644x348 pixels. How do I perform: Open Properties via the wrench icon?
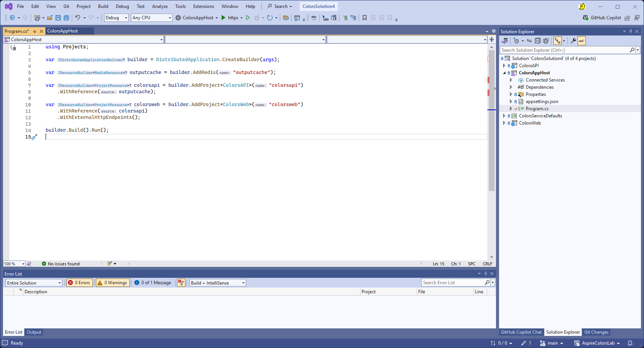pyautogui.click(x=573, y=41)
